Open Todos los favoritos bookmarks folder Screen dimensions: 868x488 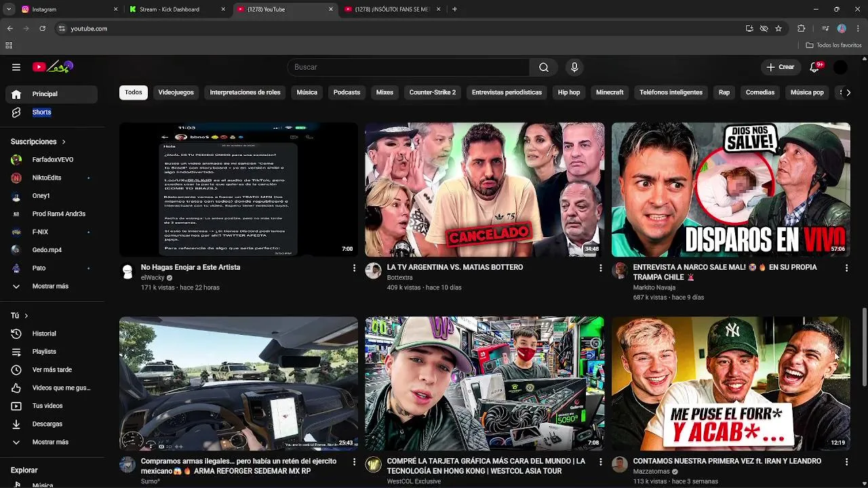833,45
